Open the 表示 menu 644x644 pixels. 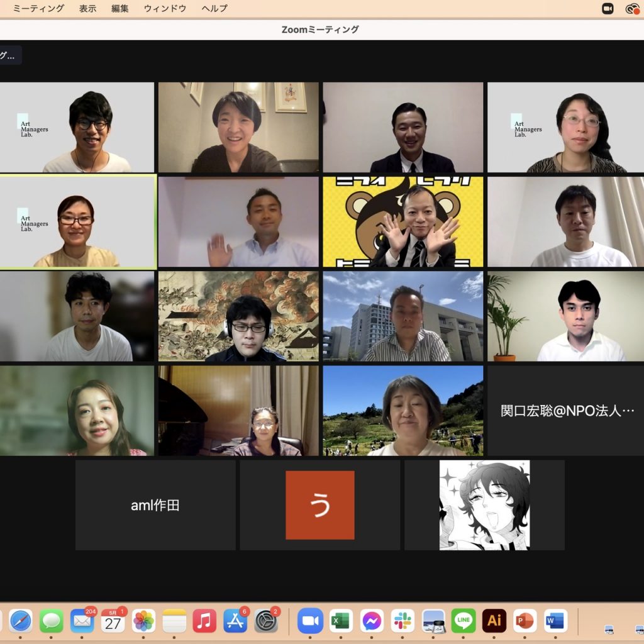click(88, 8)
